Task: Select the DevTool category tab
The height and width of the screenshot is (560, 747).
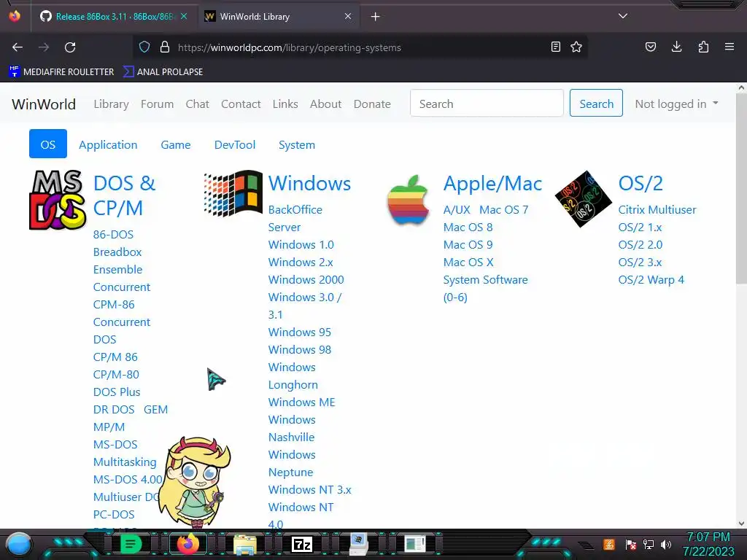Action: tap(235, 145)
